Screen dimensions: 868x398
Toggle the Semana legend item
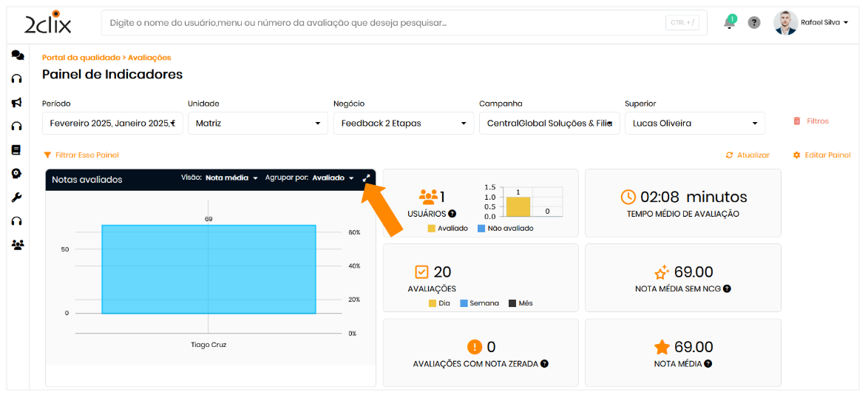point(478,303)
